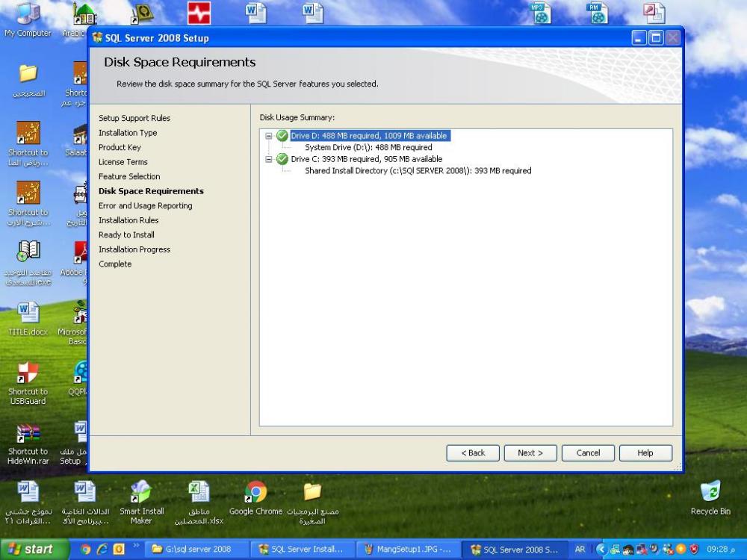747x560 pixels.
Task: Click the taskbar clock showing 09:28
Action: coord(722,549)
